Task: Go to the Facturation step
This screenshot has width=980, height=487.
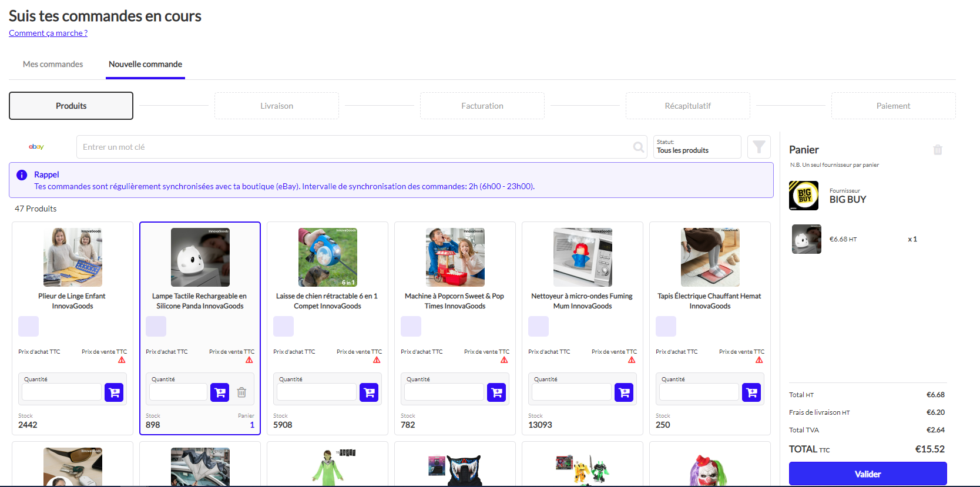Action: pyautogui.click(x=482, y=106)
